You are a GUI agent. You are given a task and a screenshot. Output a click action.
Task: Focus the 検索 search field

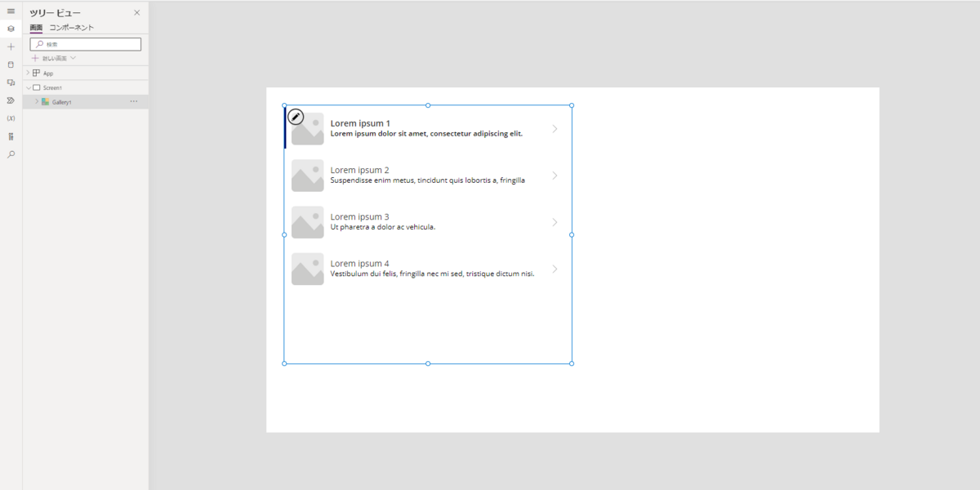pyautogui.click(x=86, y=44)
